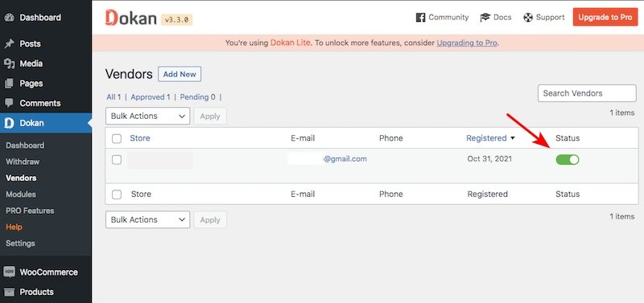
Task: Click the Docs graduation cap icon
Action: pos(485,18)
